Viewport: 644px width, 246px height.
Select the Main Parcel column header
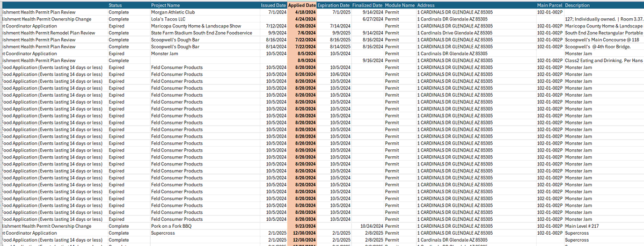point(550,5)
